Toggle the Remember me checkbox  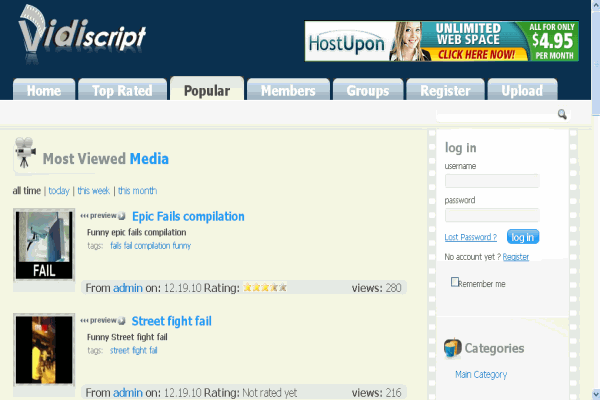coord(455,282)
